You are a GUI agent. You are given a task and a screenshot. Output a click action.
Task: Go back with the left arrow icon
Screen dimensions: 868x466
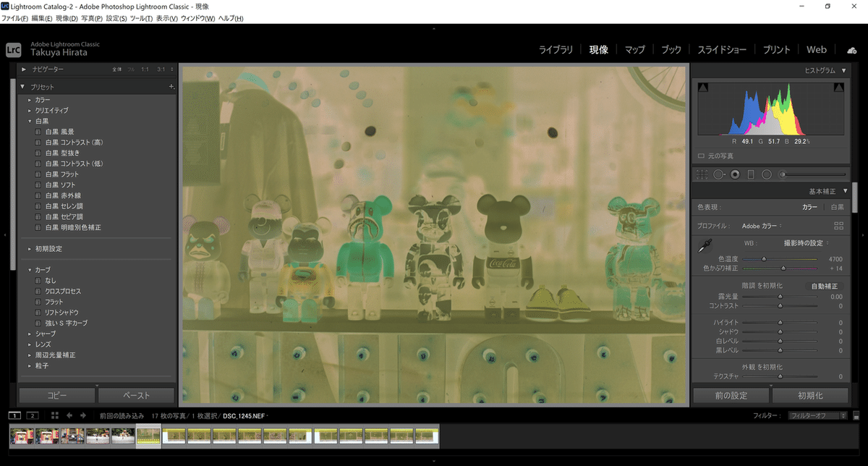(69, 416)
